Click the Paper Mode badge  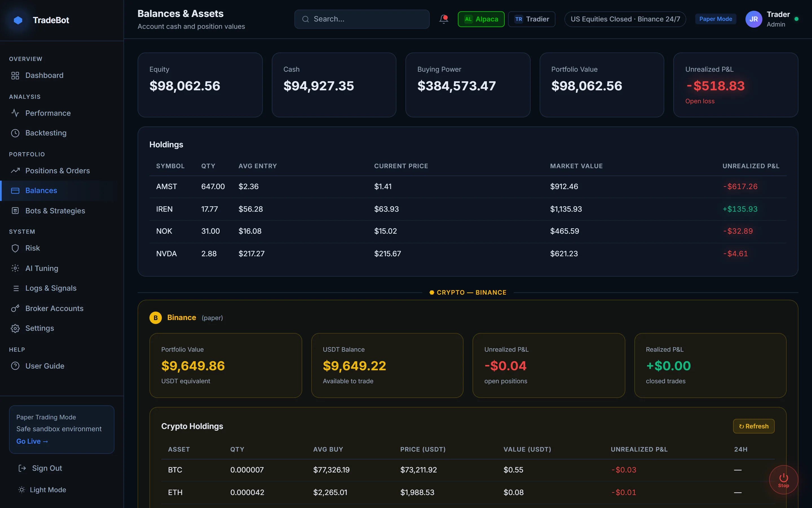coord(715,19)
